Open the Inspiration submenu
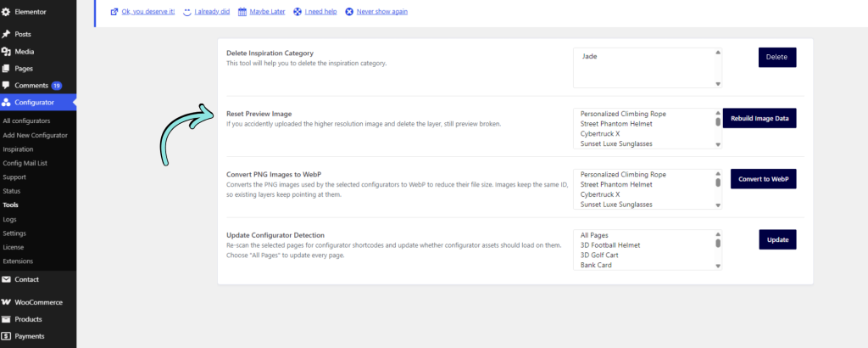 18,149
